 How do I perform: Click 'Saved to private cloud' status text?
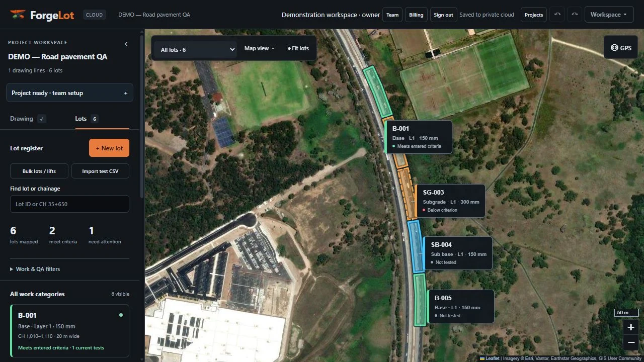coord(487,15)
